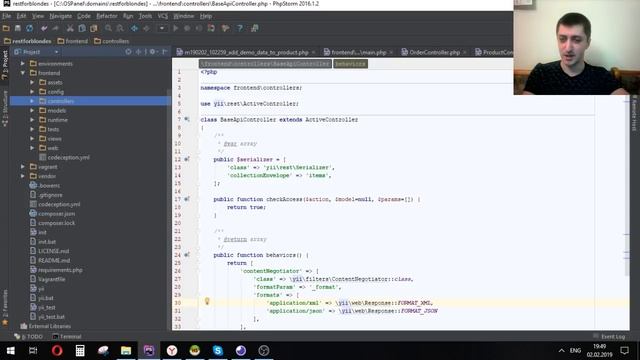
Task: Toggle the Structure side tool tab
Action: pos(5,109)
